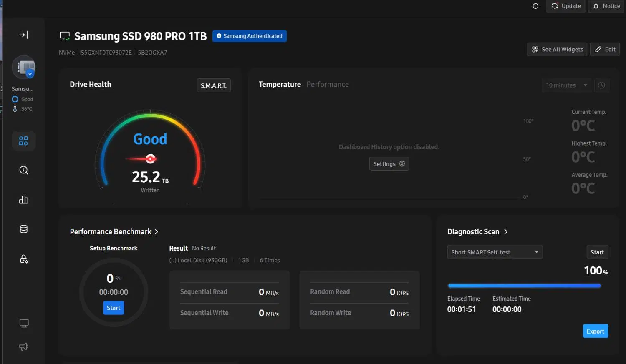The height and width of the screenshot is (364, 626).
Task: Click the Update button
Action: (x=566, y=6)
